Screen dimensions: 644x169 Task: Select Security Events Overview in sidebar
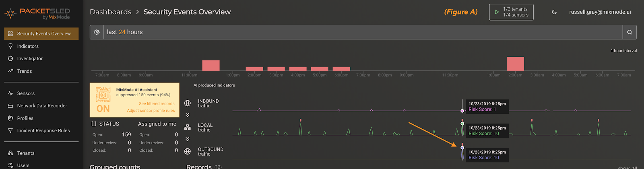point(41,34)
